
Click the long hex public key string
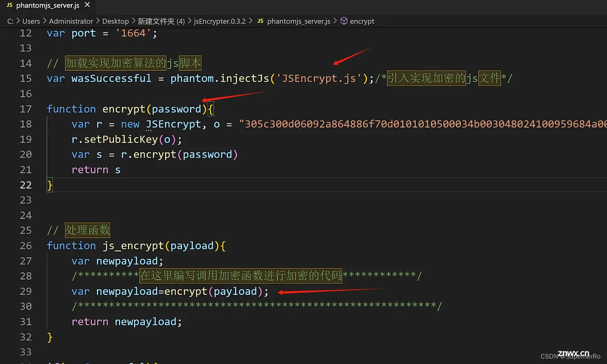coord(423,124)
